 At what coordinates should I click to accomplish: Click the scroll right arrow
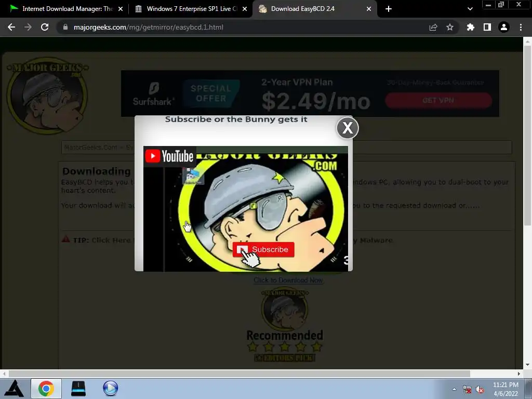(x=519, y=374)
